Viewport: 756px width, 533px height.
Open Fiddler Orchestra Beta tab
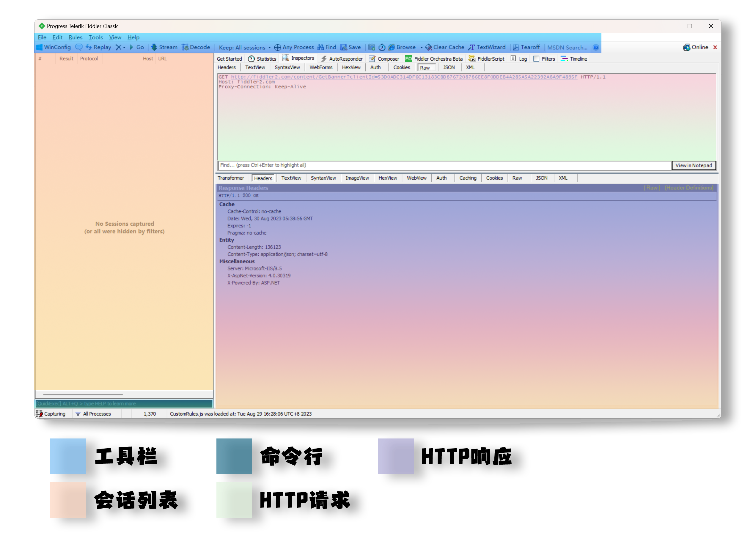coord(434,59)
